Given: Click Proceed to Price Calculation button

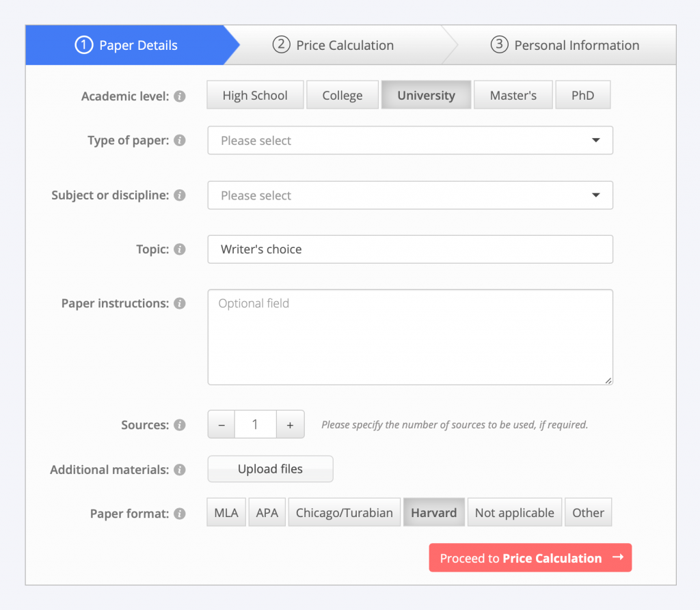Looking at the screenshot, I should tap(530, 558).
